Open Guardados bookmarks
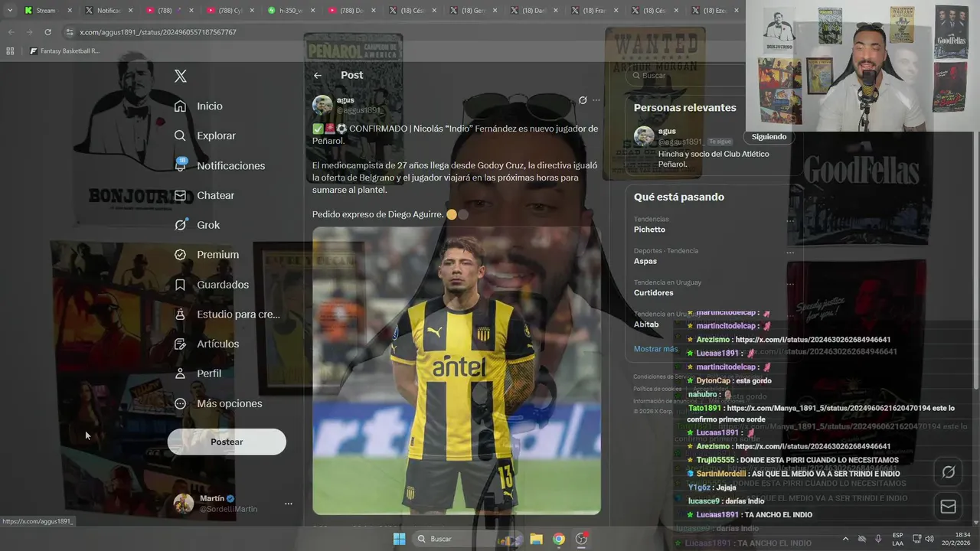 click(x=211, y=284)
